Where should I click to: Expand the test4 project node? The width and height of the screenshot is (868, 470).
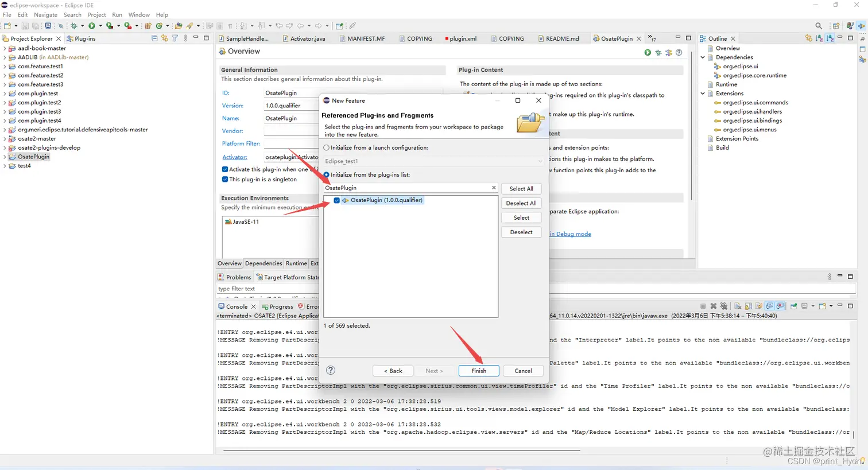5,166
